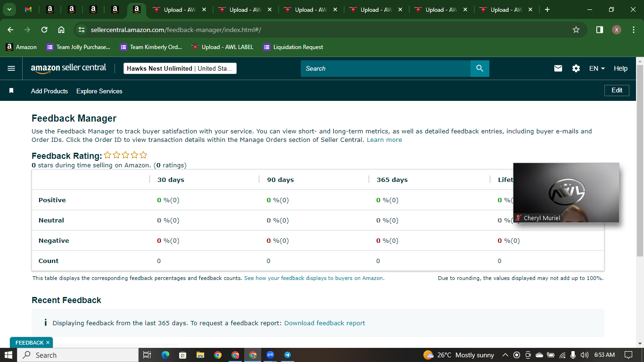
Task: Switch to Zoom in the taskbar
Action: click(x=270, y=355)
